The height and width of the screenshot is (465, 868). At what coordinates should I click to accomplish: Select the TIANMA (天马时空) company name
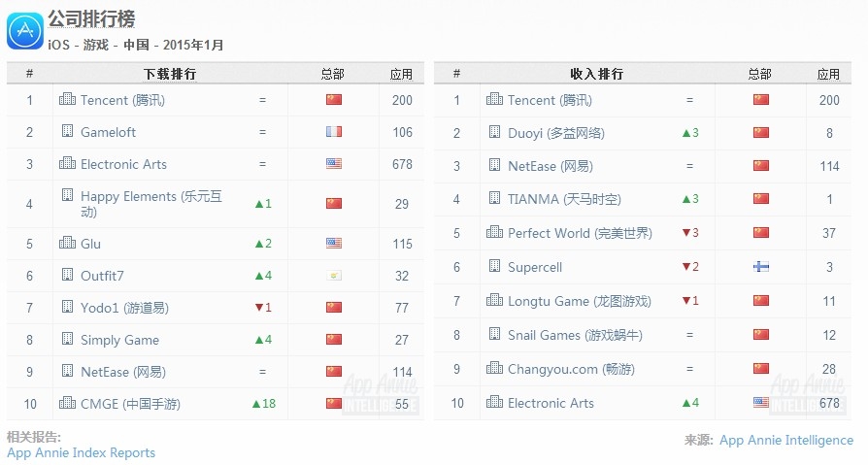tap(564, 199)
